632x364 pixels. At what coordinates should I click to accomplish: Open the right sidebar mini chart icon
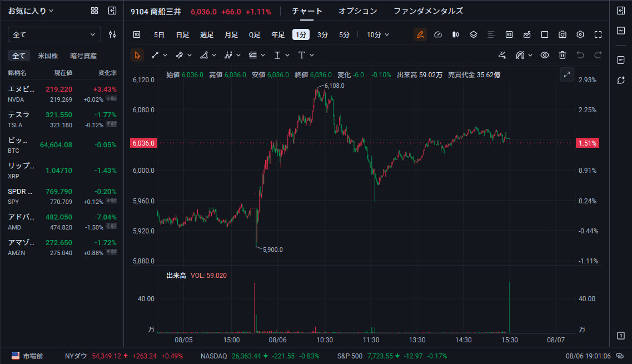(621, 31)
